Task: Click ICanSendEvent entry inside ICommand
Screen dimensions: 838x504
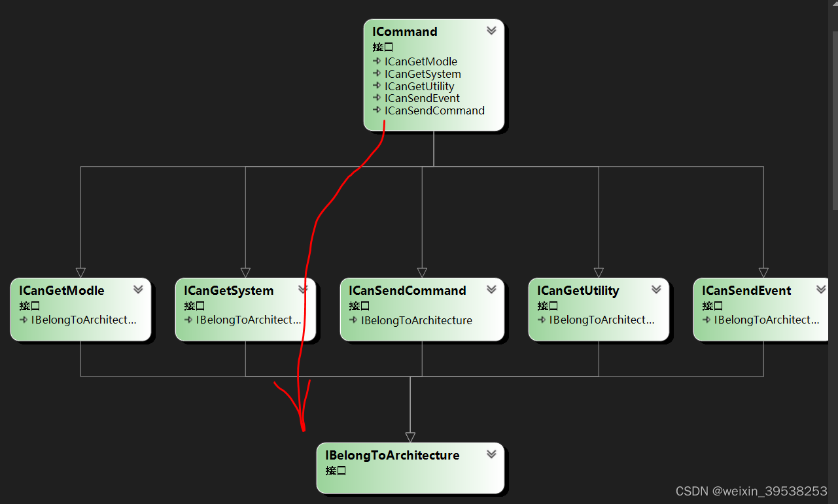Action: coord(422,98)
